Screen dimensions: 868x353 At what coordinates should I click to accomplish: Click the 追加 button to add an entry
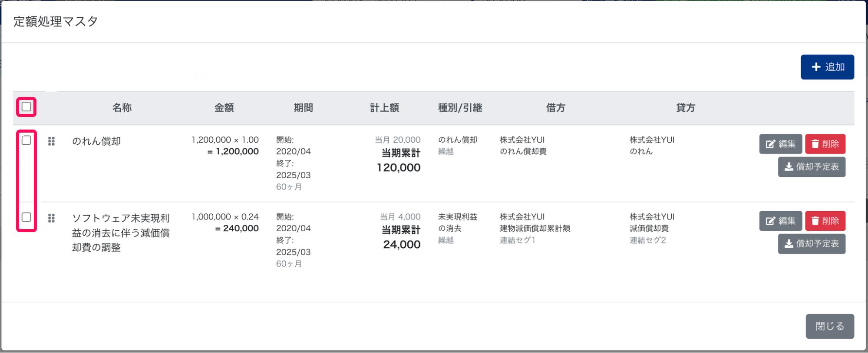coord(827,67)
